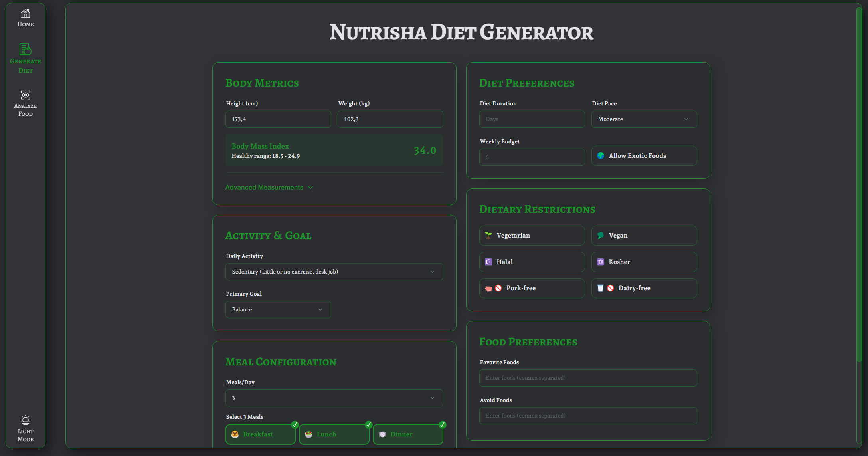
Task: Open the Diet Pace dropdown
Action: point(644,119)
